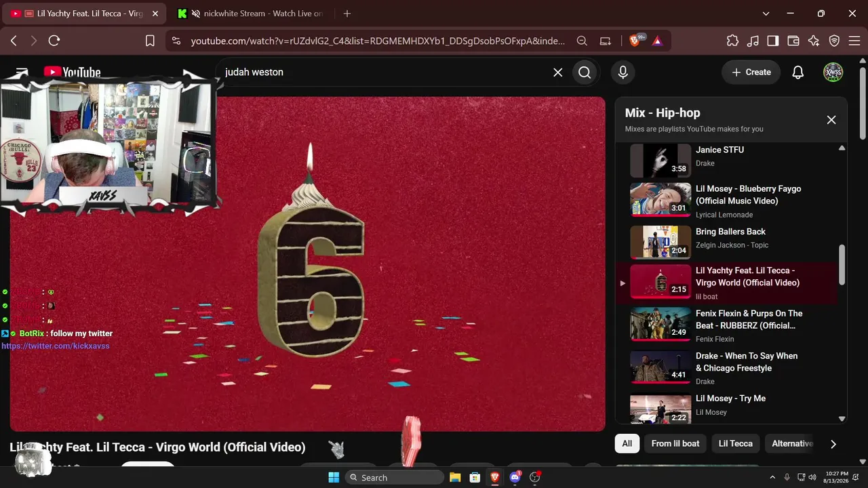
Task: Select the All filter chip
Action: pos(627,443)
